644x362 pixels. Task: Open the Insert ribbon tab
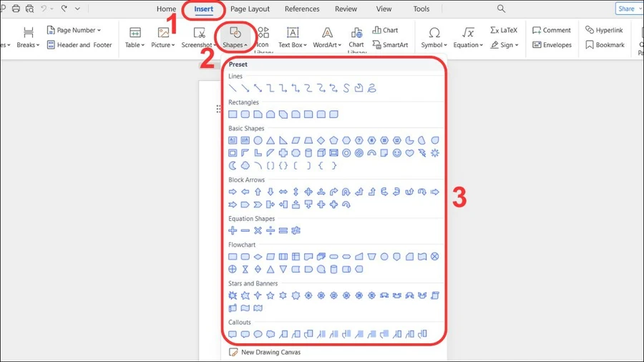coord(203,9)
